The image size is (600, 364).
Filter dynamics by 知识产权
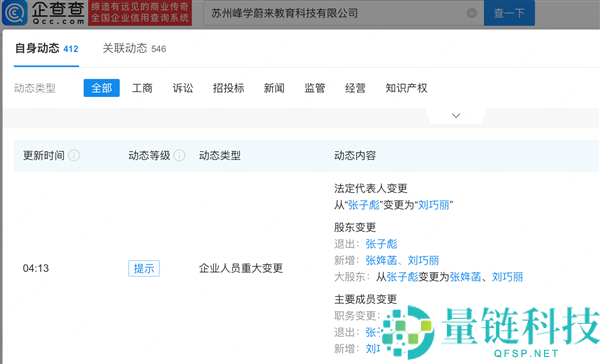click(x=406, y=88)
